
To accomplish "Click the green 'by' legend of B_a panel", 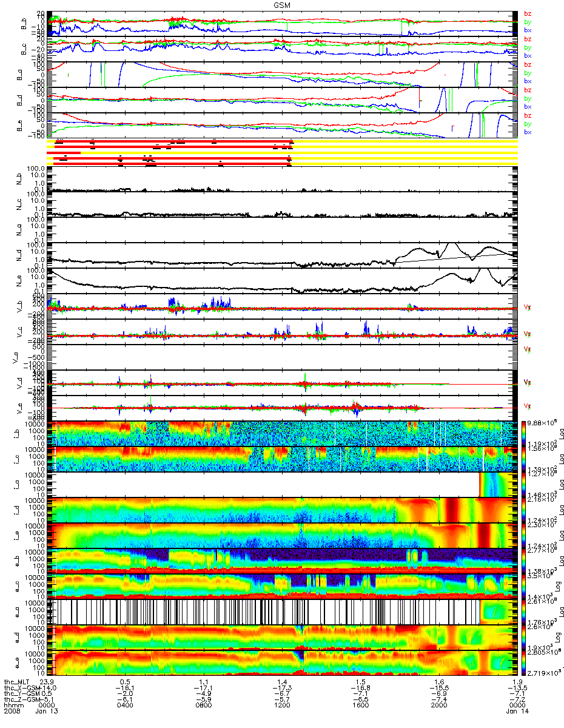I will point(528,73).
